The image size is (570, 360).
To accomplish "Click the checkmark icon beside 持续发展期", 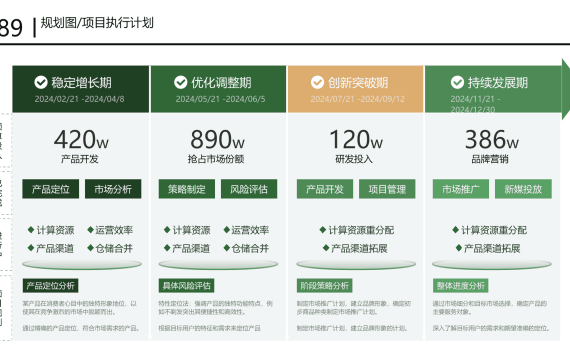I will [457, 83].
